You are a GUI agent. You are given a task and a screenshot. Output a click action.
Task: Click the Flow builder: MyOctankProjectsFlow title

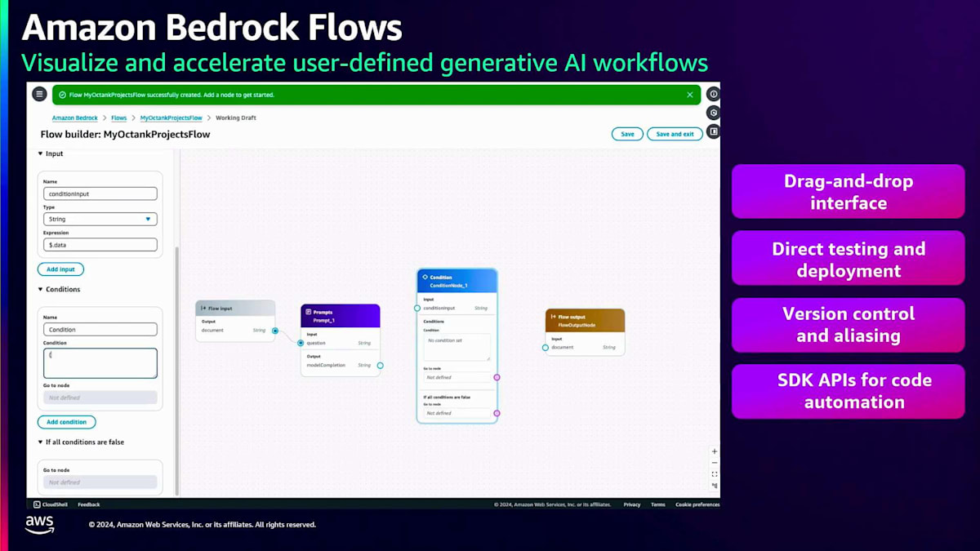125,134
